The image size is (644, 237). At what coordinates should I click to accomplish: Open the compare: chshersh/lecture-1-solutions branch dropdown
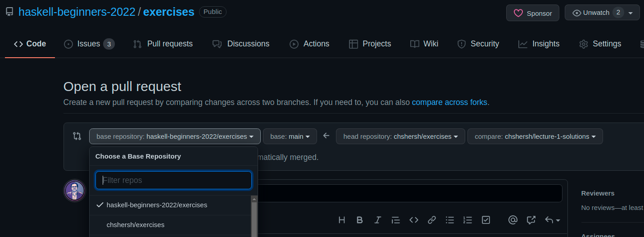tap(535, 137)
